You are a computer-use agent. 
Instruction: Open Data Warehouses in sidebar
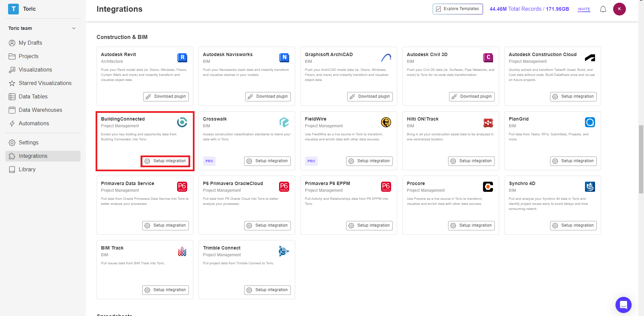(x=43, y=110)
